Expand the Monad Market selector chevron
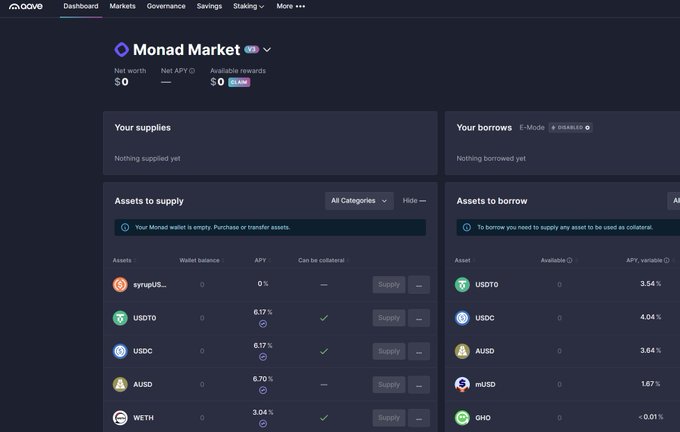This screenshot has width=680, height=432. pos(267,50)
